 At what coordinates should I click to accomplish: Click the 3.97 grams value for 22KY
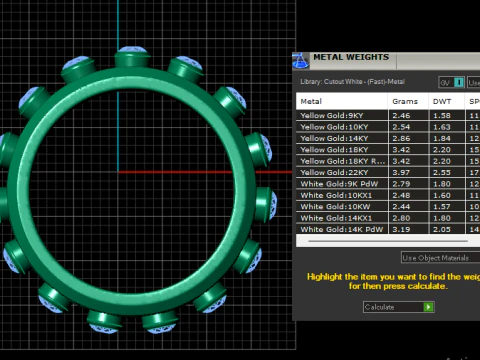coord(401,173)
